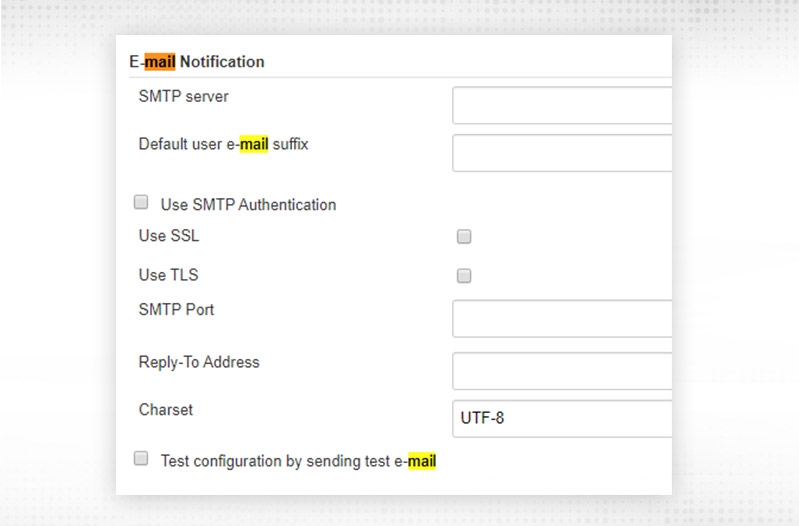Click the "Reply-To Address" label text
Image resolution: width=799 pixels, height=526 pixels.
tap(199, 362)
